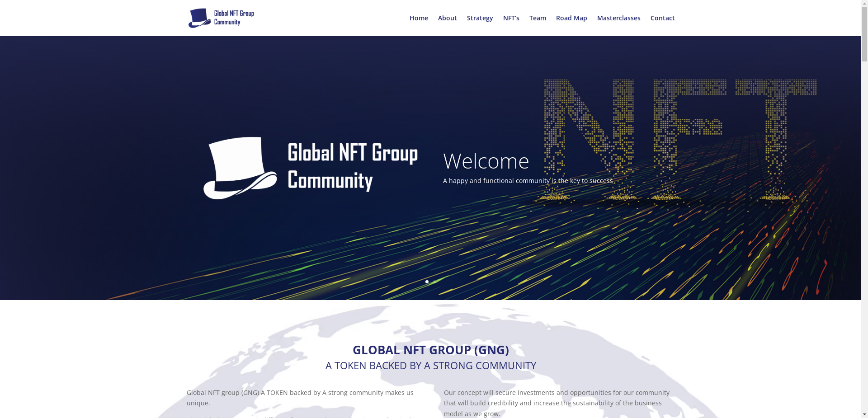This screenshot has height=418, width=868.
Task: Click the GLOBAL NFT GROUP (GNG) heading
Action: click(x=430, y=350)
